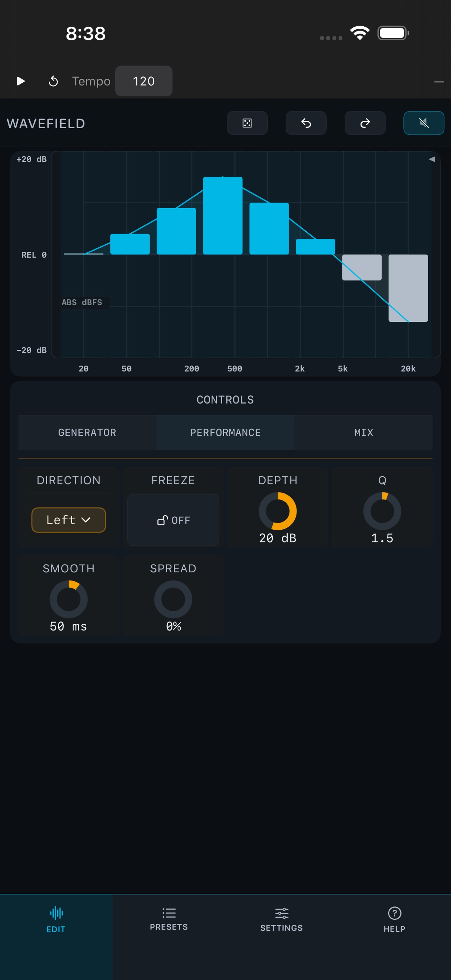Adjust the Spread knob
The width and height of the screenshot is (451, 980).
pos(173,599)
